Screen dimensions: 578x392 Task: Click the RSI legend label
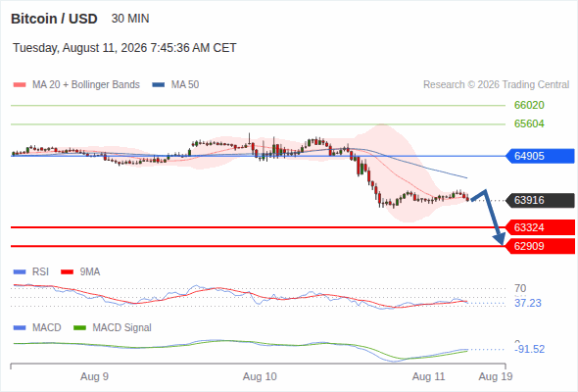click(x=40, y=271)
